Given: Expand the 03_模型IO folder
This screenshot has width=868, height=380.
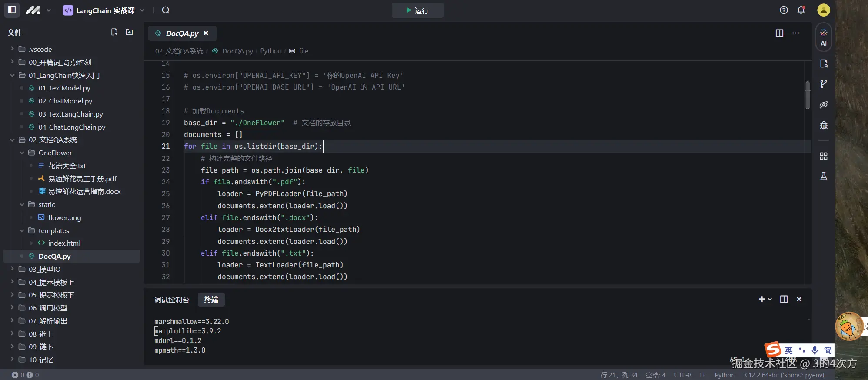Looking at the screenshot, I should (44, 269).
